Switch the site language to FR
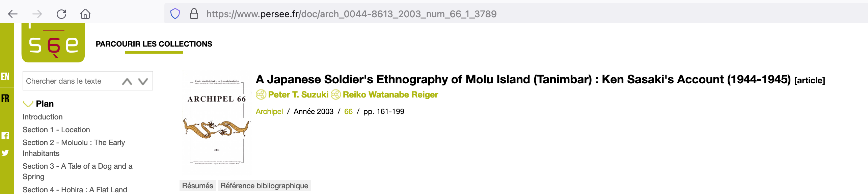This screenshot has height=194, width=868. coord(5,99)
